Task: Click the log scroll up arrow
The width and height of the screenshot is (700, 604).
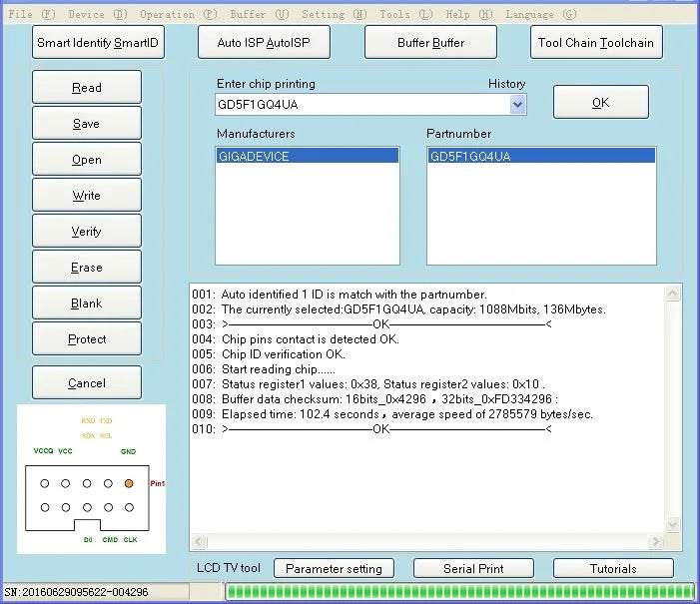Action: pos(672,294)
